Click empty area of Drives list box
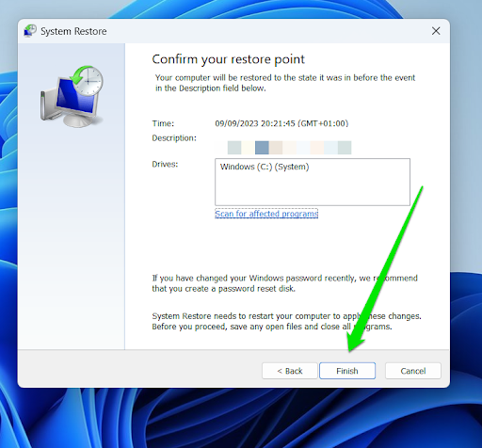 313,190
